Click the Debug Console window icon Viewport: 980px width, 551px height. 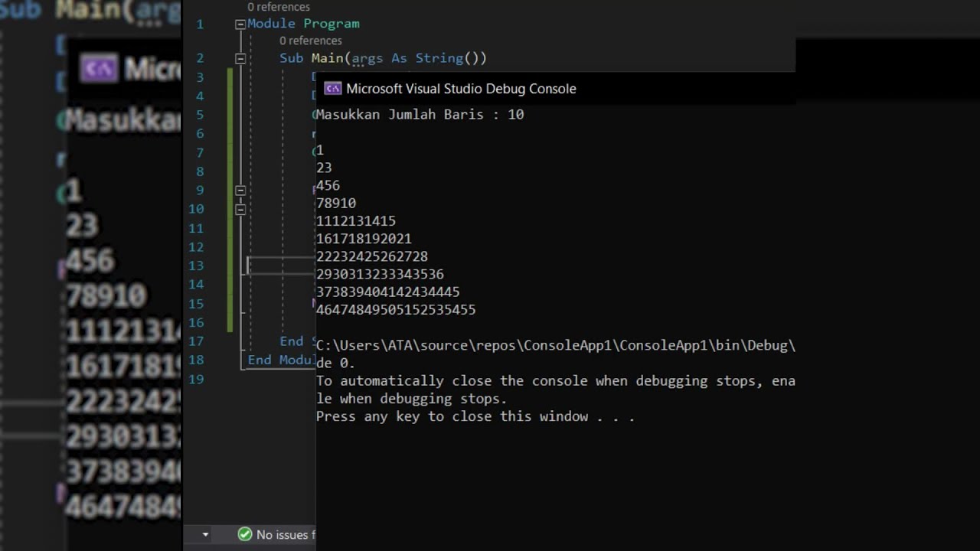point(332,89)
